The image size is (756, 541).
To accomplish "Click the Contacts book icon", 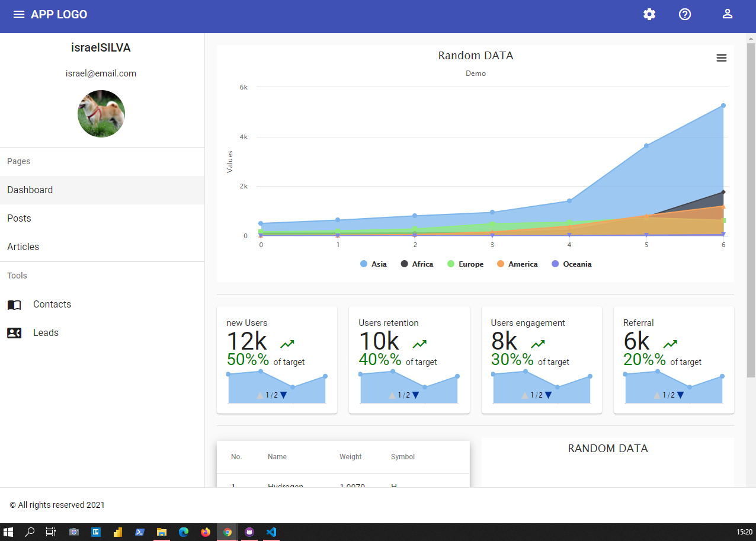I will (14, 305).
